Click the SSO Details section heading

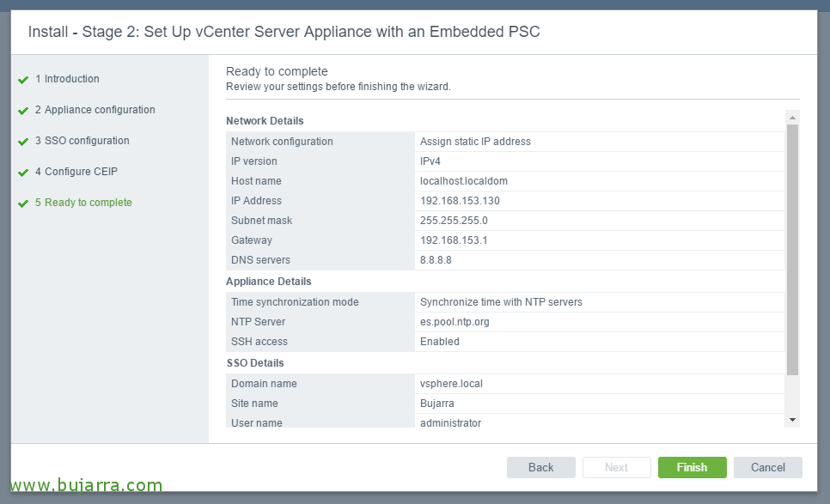(255, 363)
